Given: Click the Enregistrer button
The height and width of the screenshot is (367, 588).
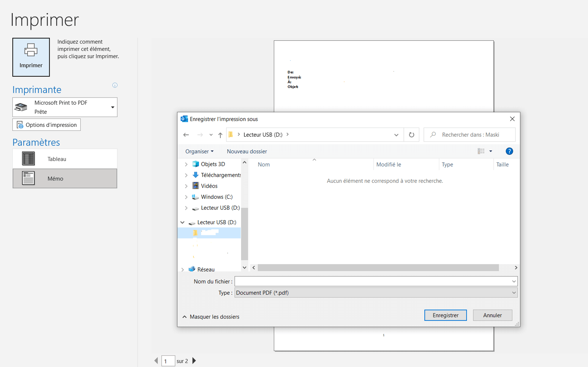Looking at the screenshot, I should click(x=445, y=315).
